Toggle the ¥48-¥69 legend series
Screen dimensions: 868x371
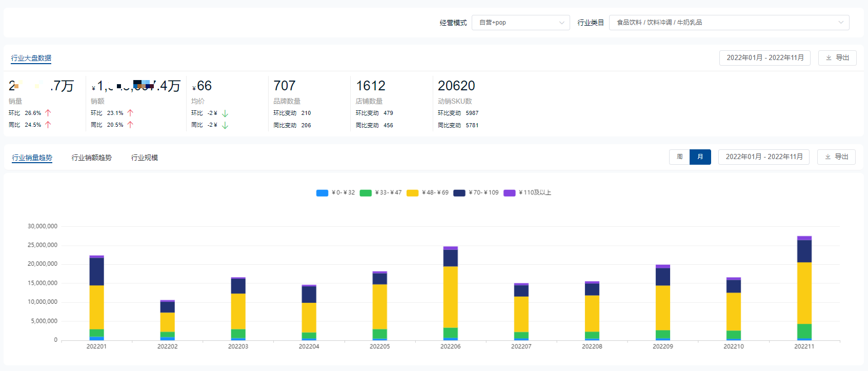(428, 193)
